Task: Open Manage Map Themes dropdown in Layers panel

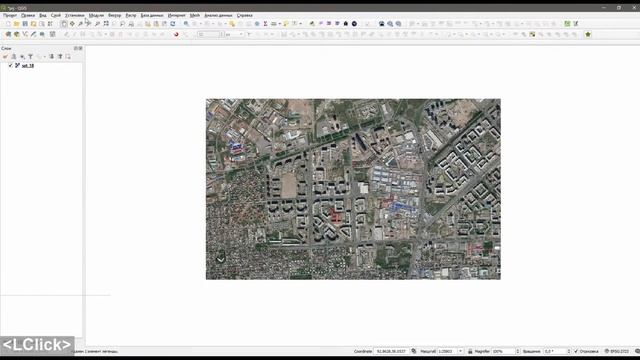Action: pyautogui.click(x=22, y=57)
